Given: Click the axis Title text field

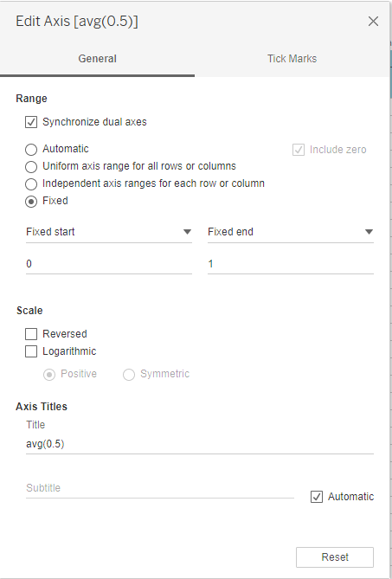Looking at the screenshot, I should tap(200, 444).
